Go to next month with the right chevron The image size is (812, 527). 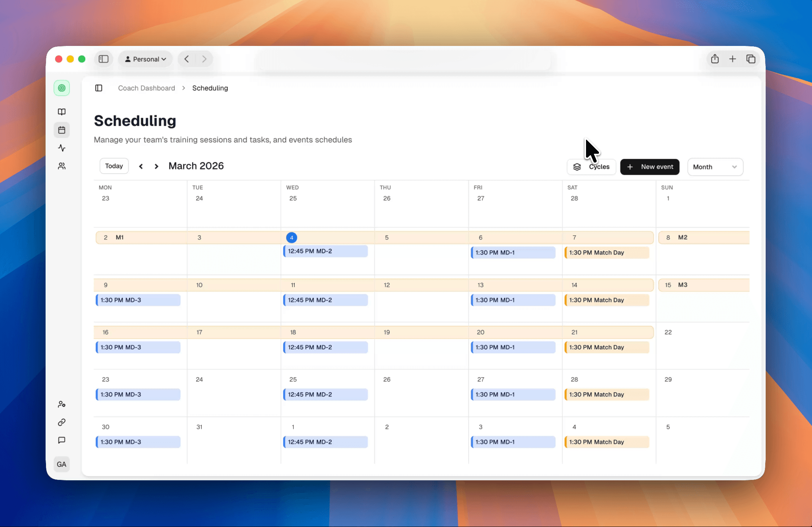coord(156,166)
